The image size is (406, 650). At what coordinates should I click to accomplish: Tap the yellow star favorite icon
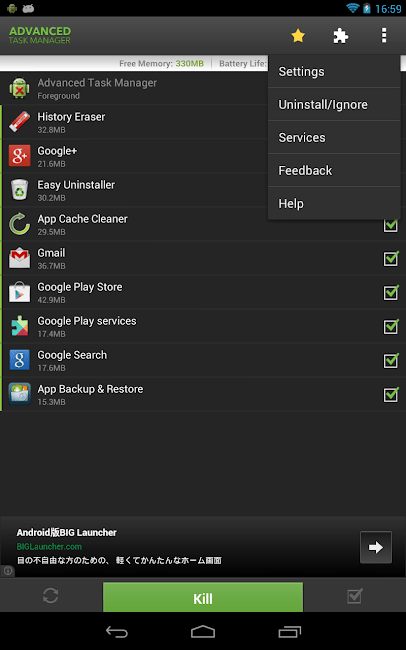298,36
